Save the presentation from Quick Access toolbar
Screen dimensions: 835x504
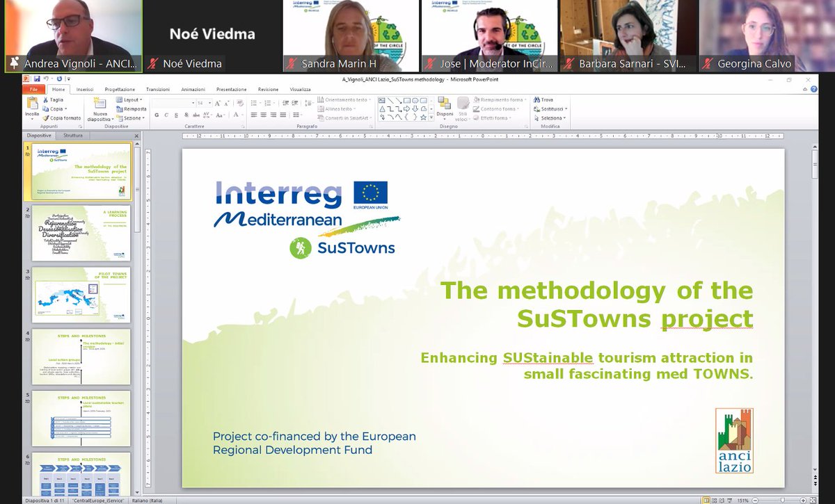point(36,79)
